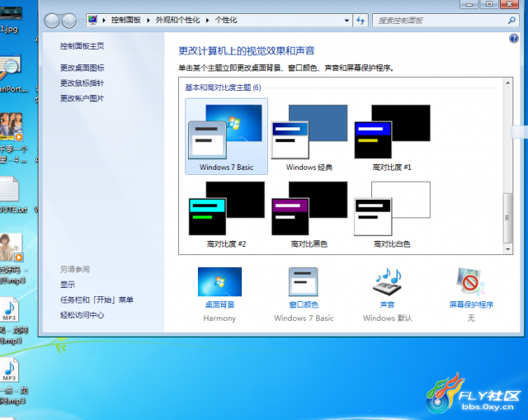
Task: Open 更改帐户图片 link
Action: (x=82, y=98)
